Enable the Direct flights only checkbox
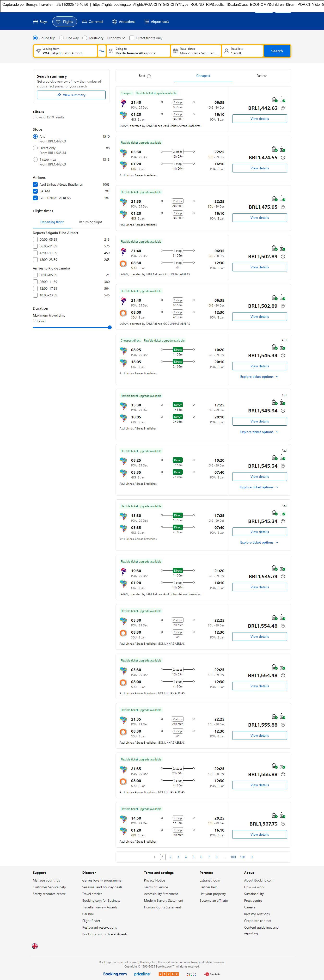Viewport: 324px width, 980px height. tap(132, 38)
